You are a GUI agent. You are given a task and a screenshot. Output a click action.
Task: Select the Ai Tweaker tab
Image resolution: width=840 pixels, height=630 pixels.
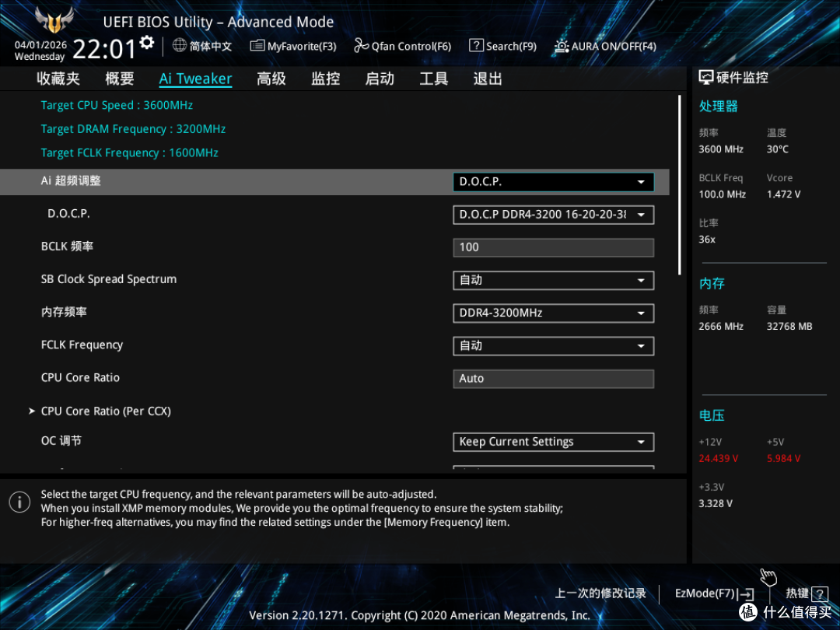tap(195, 79)
